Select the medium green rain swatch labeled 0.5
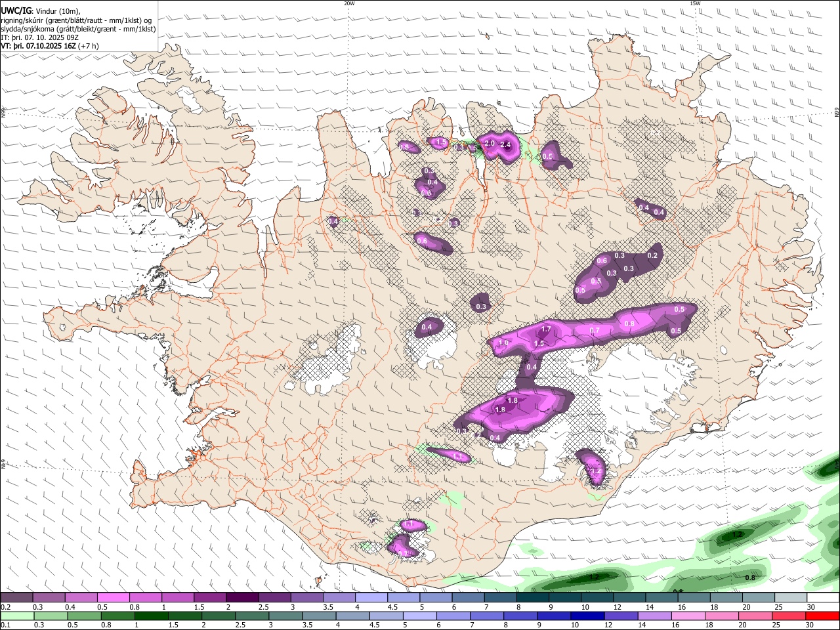 click(x=84, y=616)
